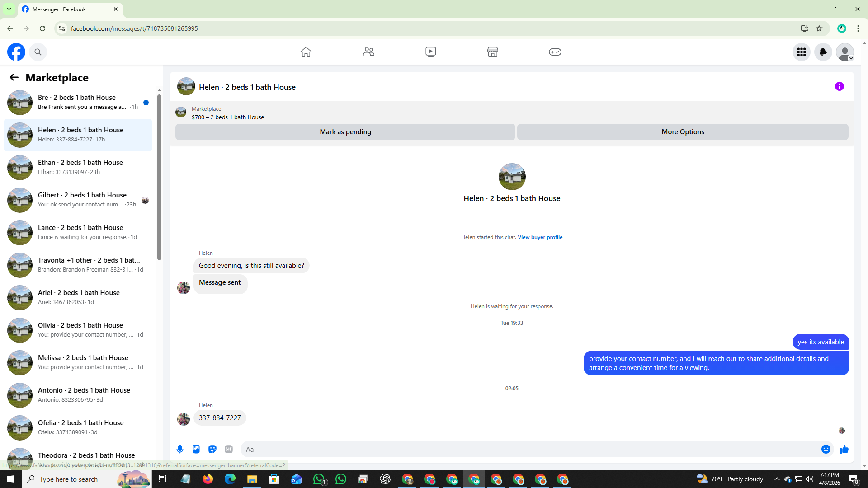Click the voice clip microphone icon
The image size is (868, 488).
tap(180, 449)
